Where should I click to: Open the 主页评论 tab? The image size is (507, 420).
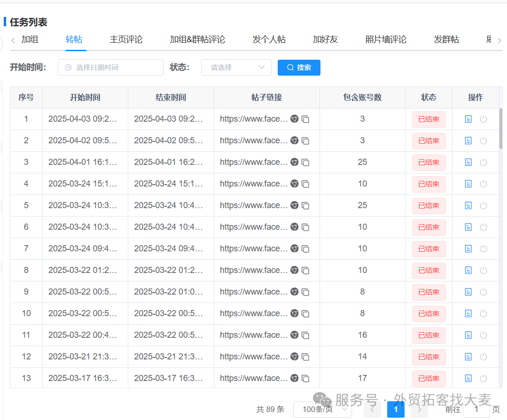(x=126, y=39)
